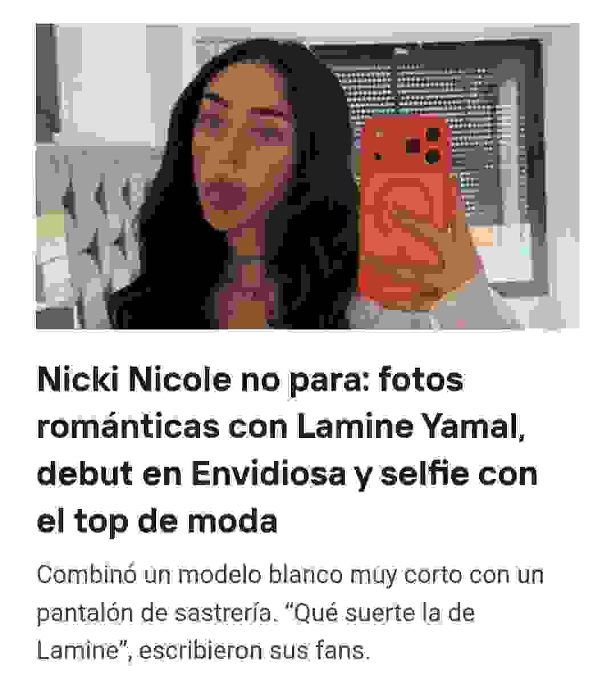Click 'el top de moda' headline line
This screenshot has width=616, height=678.
tap(157, 521)
